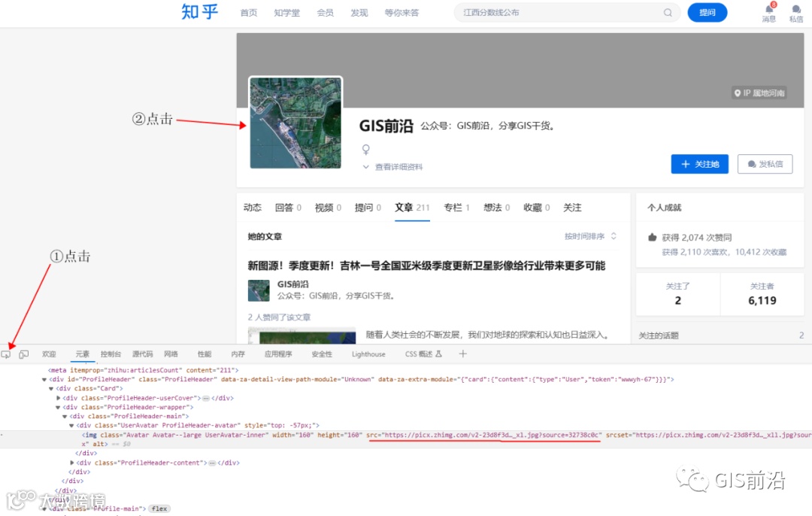Open the 欢迎 tab in DevTools

49,354
